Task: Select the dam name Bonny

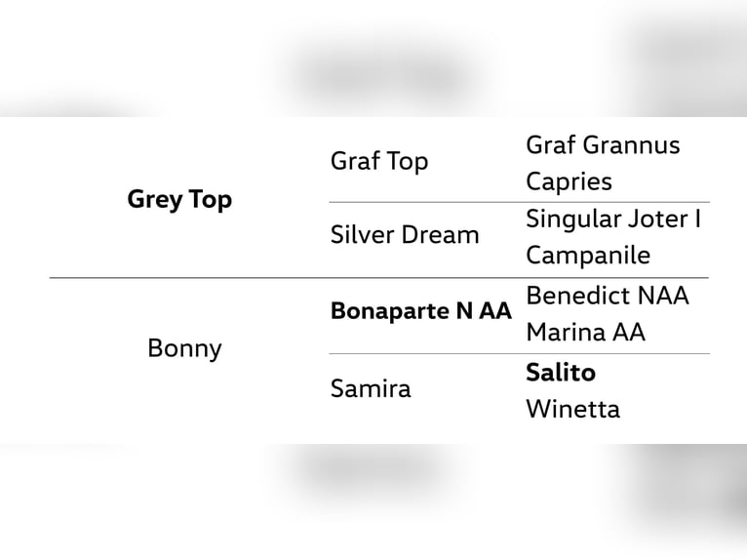Action: (184, 348)
